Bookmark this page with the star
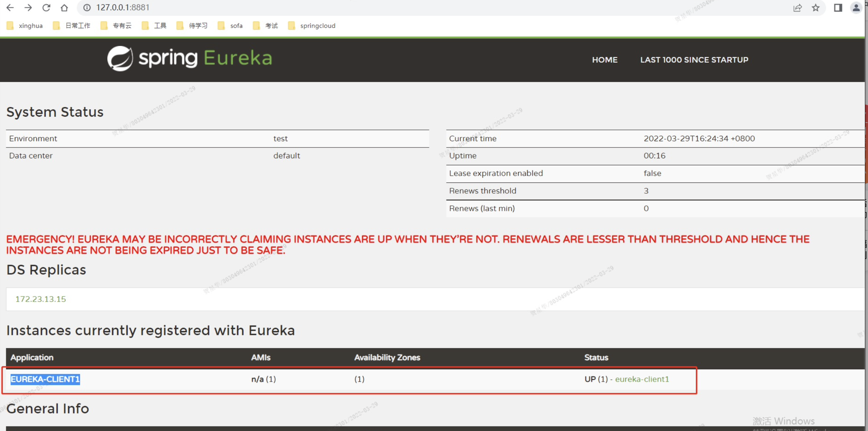868x431 pixels. [815, 7]
